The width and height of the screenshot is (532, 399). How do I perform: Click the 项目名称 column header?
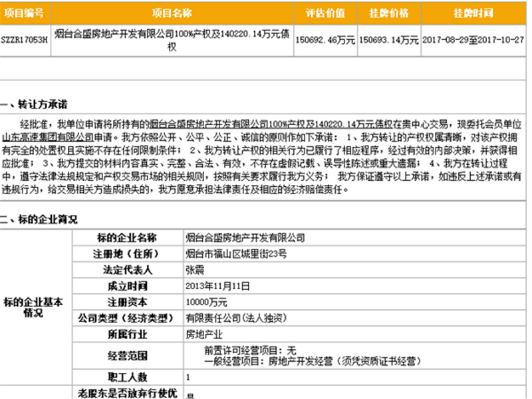(172, 13)
